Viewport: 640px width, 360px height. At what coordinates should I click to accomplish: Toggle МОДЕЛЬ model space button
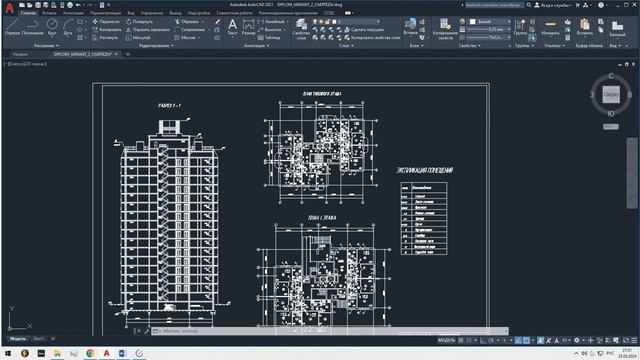pyautogui.click(x=447, y=340)
